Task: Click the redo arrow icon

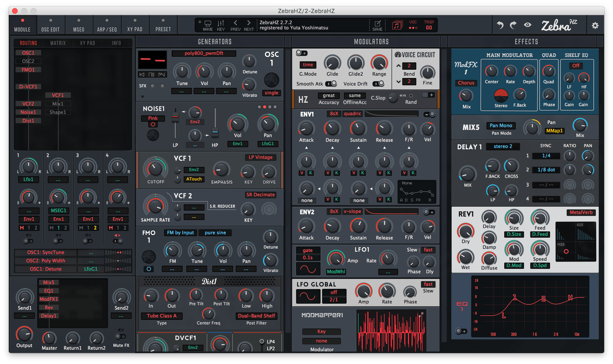Action: [513, 25]
